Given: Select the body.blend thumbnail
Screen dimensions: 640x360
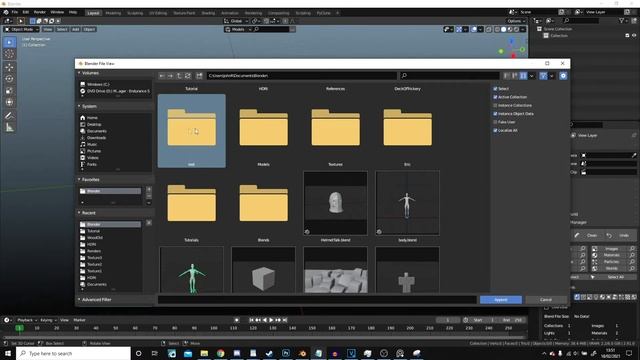Looking at the screenshot, I should click(x=407, y=203).
